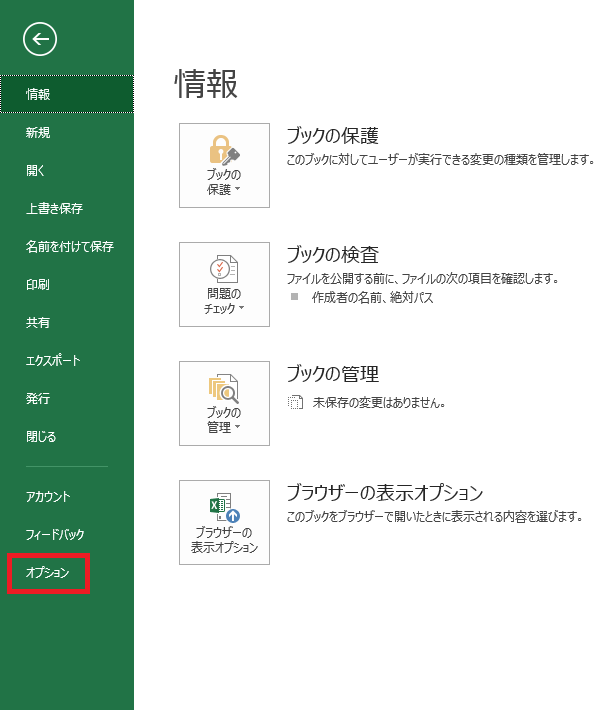Click the ブックの検査 heading

click(x=333, y=254)
